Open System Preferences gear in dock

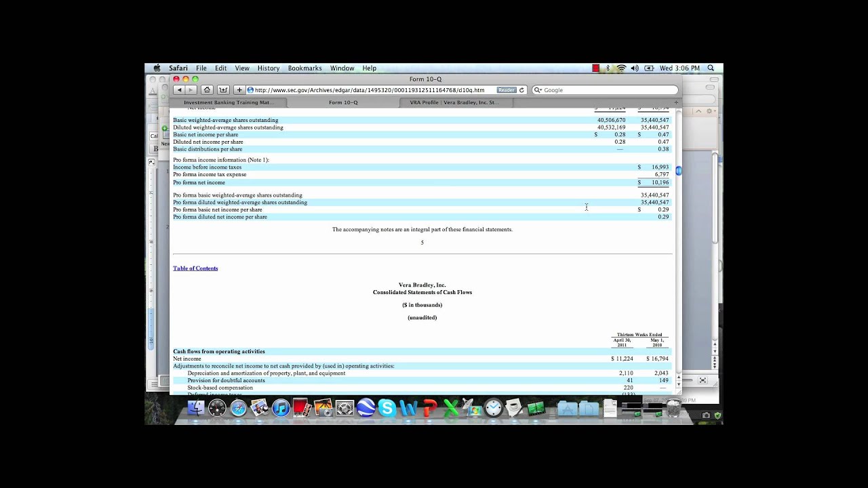(344, 408)
